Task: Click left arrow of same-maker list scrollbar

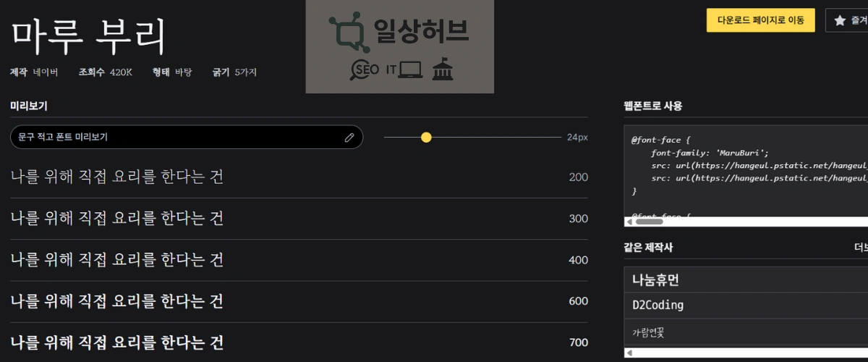Action: [629, 353]
